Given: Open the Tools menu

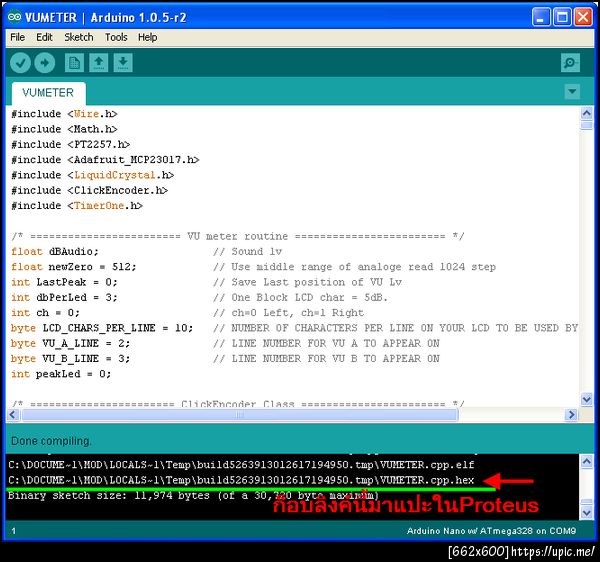Looking at the screenshot, I should [x=116, y=37].
